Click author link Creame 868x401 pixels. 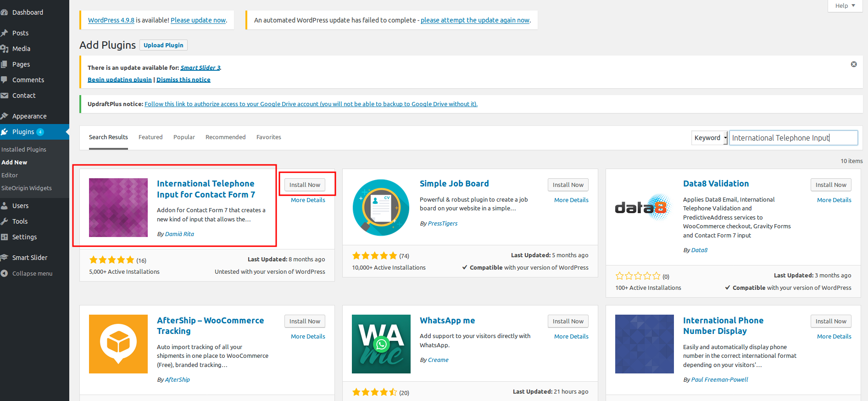coord(438,360)
